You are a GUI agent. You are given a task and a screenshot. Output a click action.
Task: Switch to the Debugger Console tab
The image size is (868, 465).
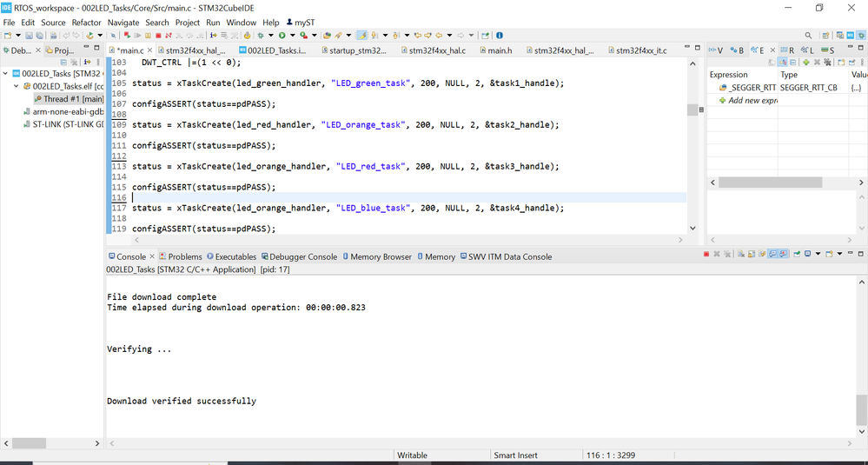point(299,257)
